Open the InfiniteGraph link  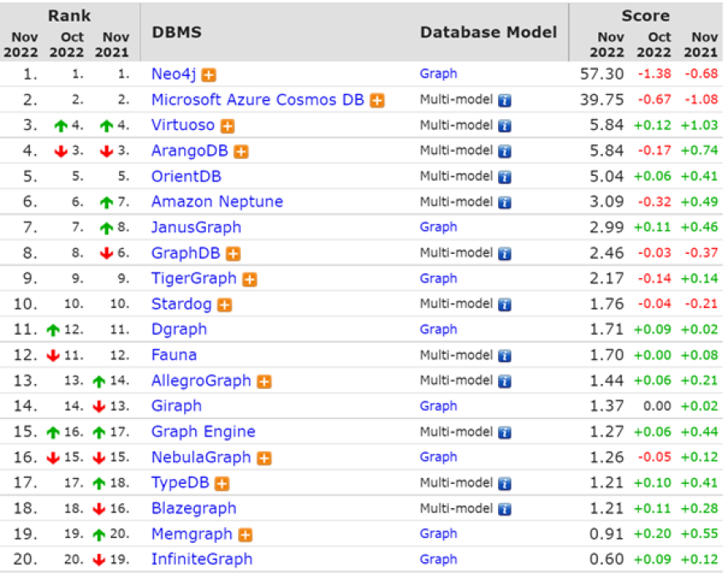202,560
